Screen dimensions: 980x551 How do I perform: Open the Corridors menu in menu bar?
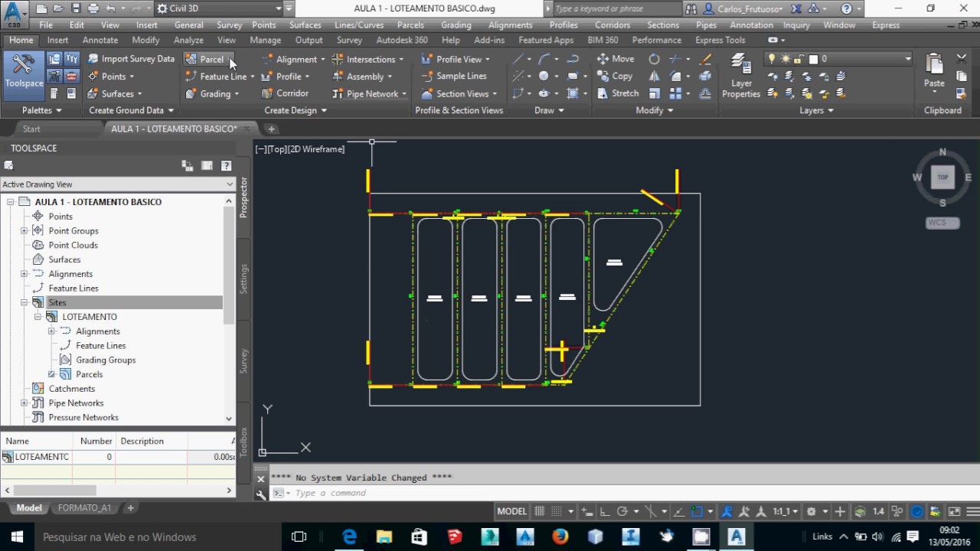coord(612,24)
